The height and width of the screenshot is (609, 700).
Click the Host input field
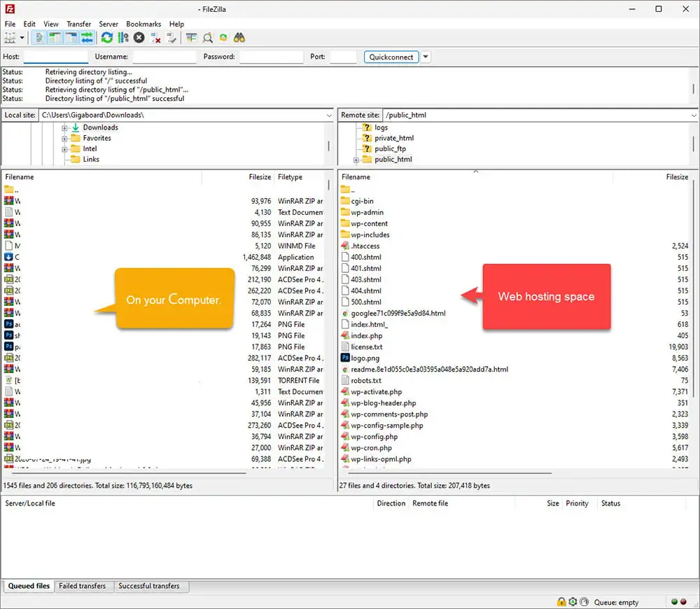tap(56, 57)
